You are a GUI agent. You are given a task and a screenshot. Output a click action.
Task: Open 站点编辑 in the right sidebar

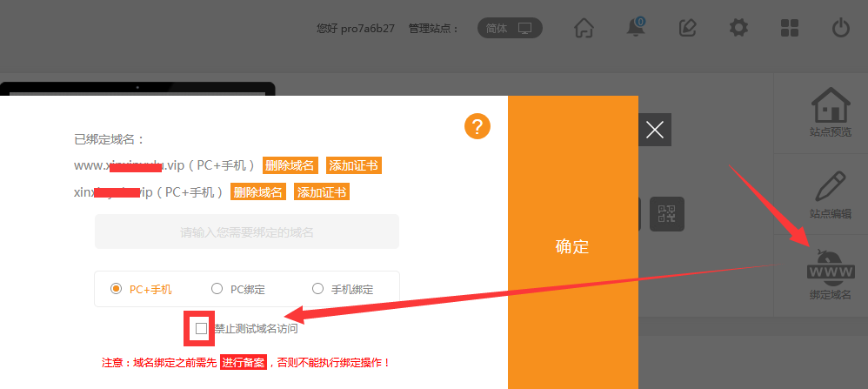point(830,194)
